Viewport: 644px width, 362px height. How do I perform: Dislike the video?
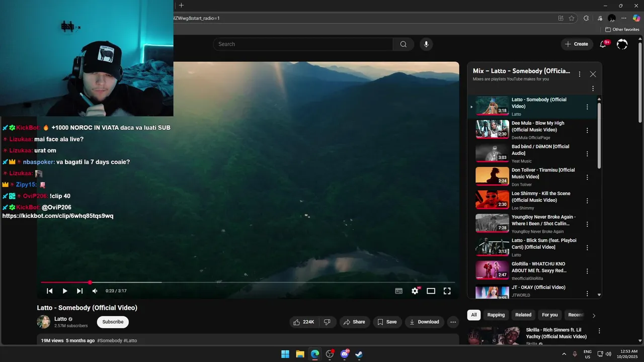point(327,322)
